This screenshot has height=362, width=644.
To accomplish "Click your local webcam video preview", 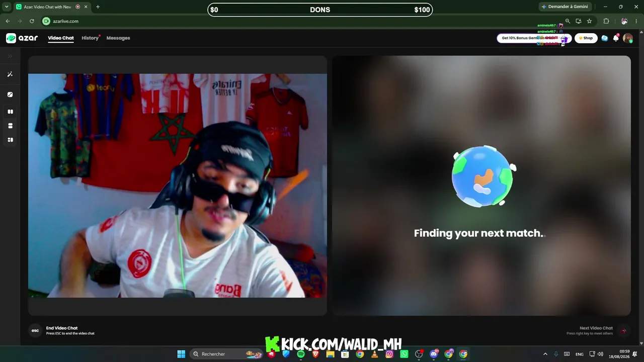I will [x=178, y=186].
